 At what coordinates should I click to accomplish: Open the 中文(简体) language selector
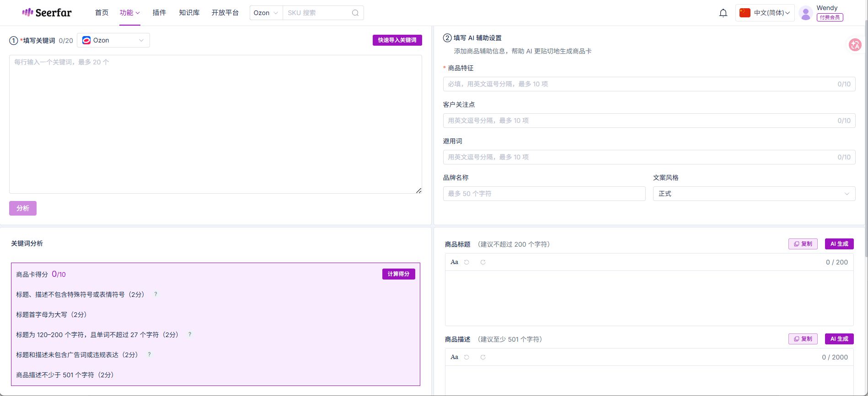[765, 13]
